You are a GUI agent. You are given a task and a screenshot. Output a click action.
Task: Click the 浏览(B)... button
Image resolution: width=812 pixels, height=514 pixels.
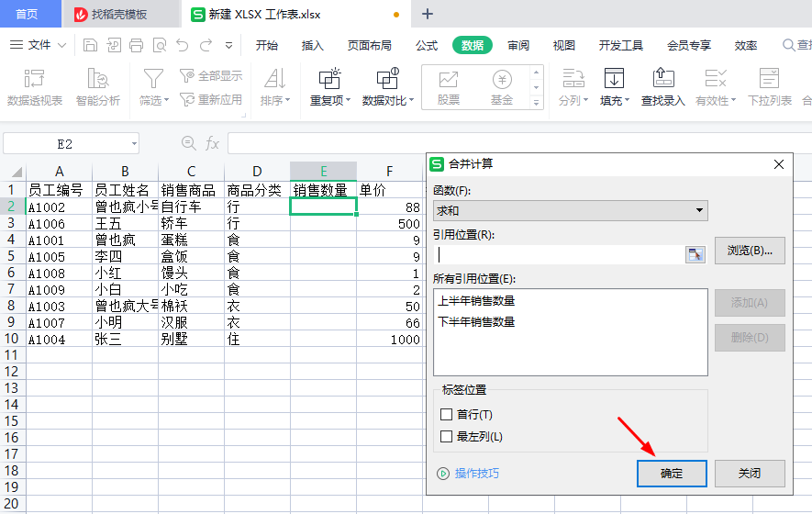tap(750, 251)
